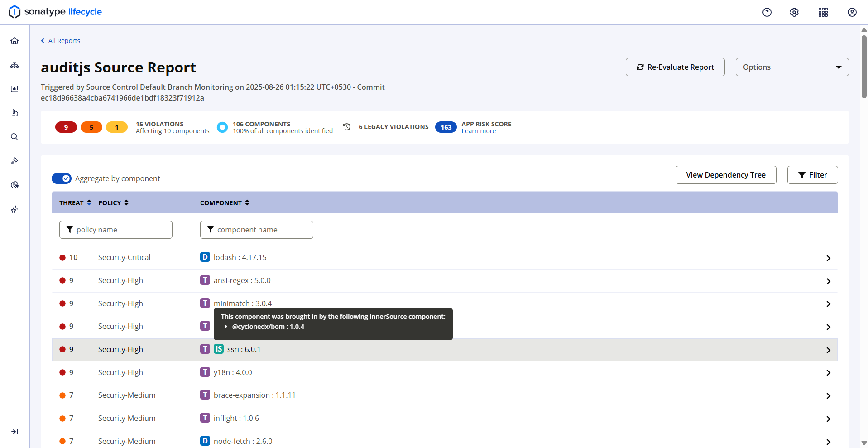Click Re-Evaluate Report button

675,67
